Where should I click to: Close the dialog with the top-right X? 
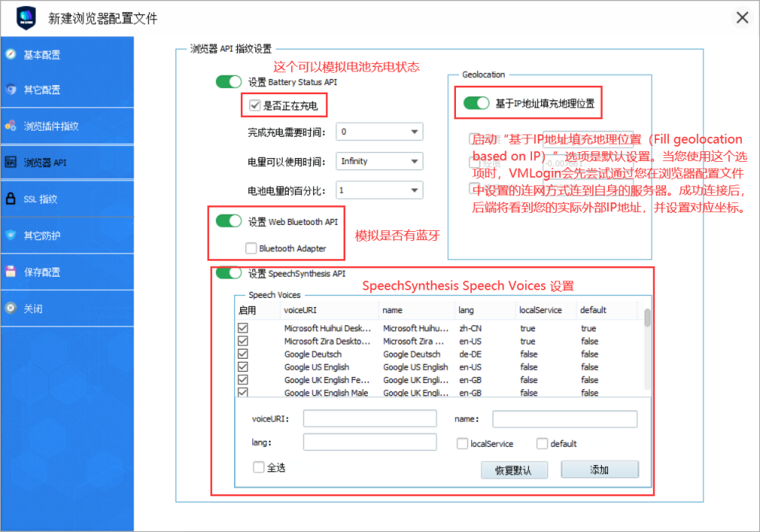742,18
